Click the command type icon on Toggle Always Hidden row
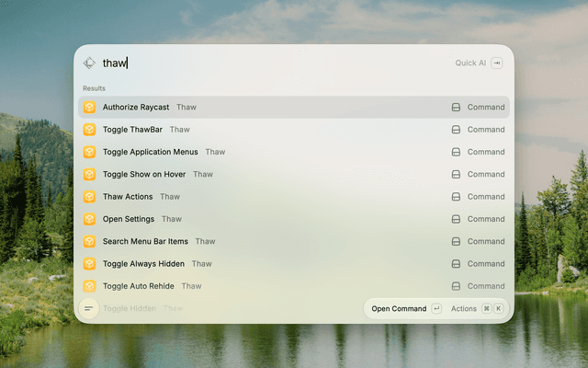Image resolution: width=588 pixels, height=368 pixels. click(x=456, y=264)
